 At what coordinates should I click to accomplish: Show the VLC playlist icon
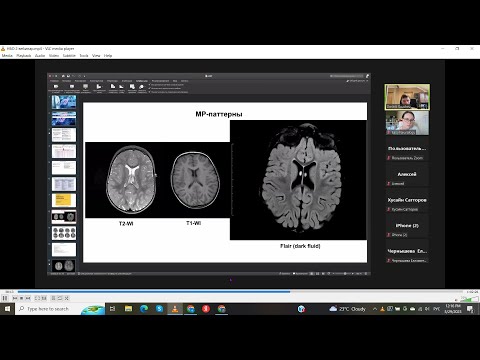[x=53, y=298]
